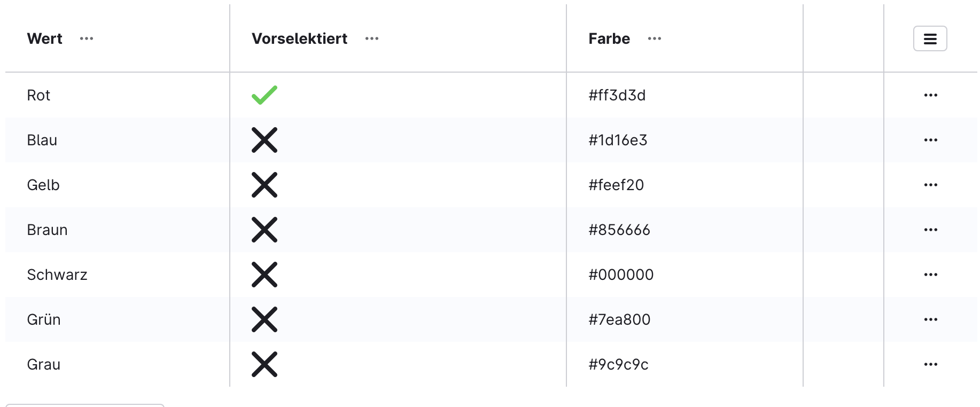Open row actions for Braun

(x=930, y=230)
